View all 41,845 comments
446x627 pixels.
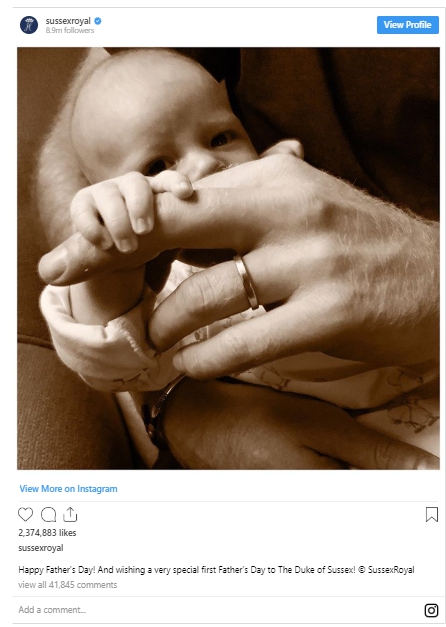coord(68,585)
